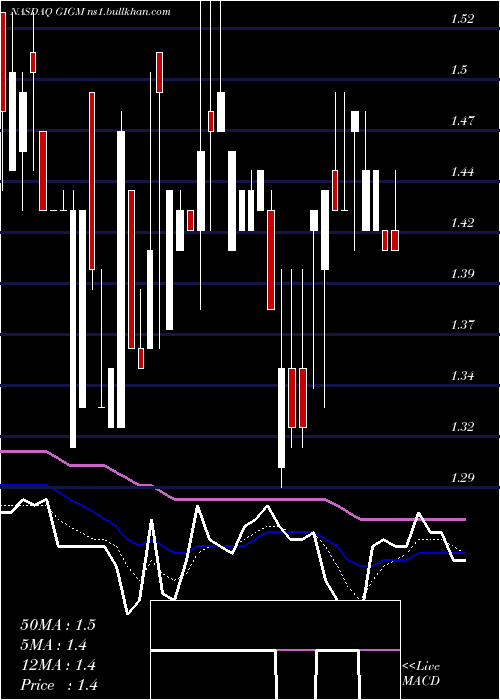
Task: Select the 1.34 price axis label
Action: (x=462, y=376)
